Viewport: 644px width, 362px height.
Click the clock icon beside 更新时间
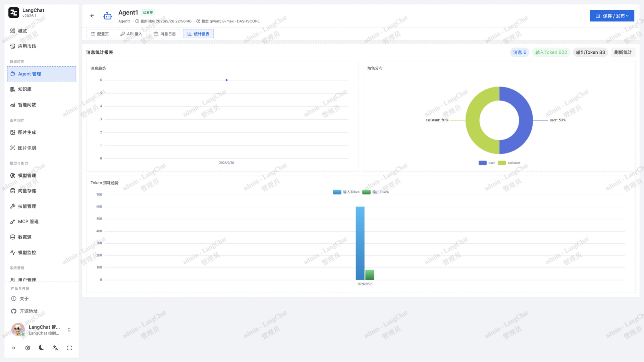(137, 21)
